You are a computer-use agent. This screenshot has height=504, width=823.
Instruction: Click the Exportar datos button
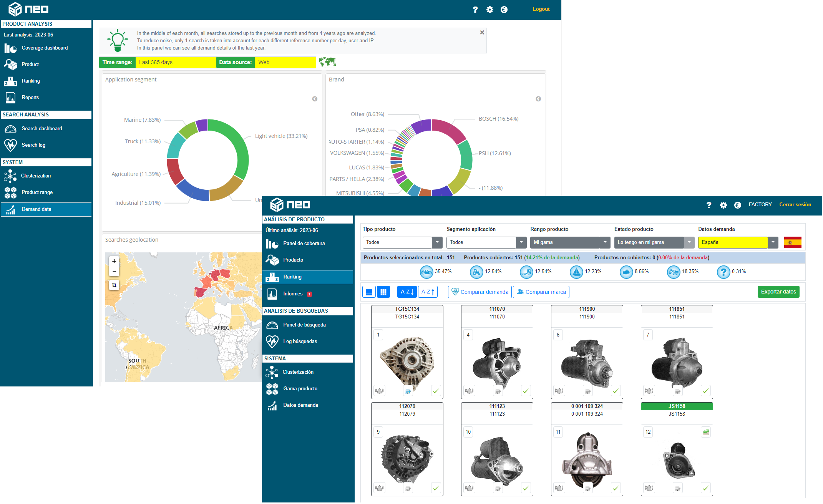click(778, 292)
